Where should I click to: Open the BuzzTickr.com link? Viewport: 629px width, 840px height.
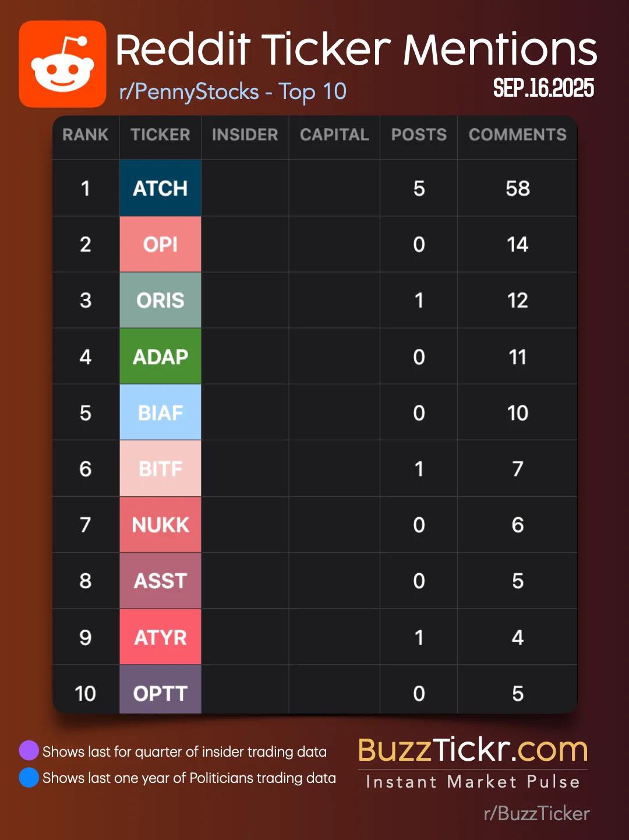pyautogui.click(x=472, y=750)
